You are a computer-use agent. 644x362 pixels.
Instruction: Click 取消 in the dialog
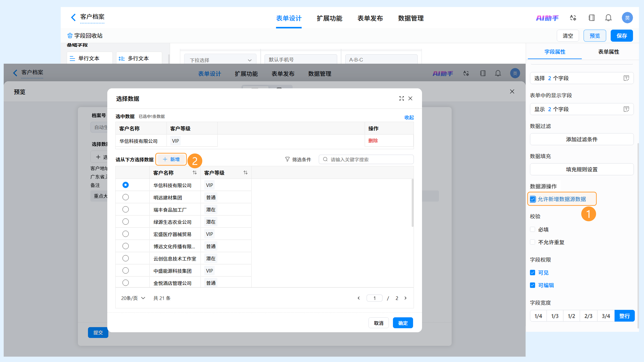[x=379, y=323]
